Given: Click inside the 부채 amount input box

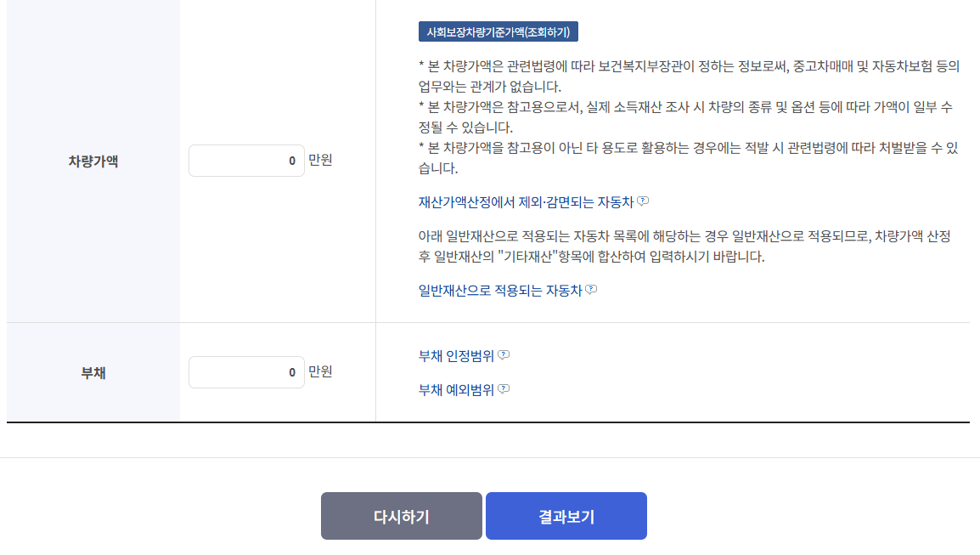Looking at the screenshot, I should pos(246,371).
